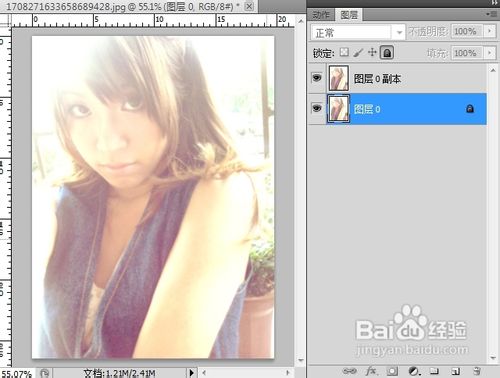This screenshot has width=500, height=378.
Task: Open the opacity slider arrow
Action: pos(490,31)
